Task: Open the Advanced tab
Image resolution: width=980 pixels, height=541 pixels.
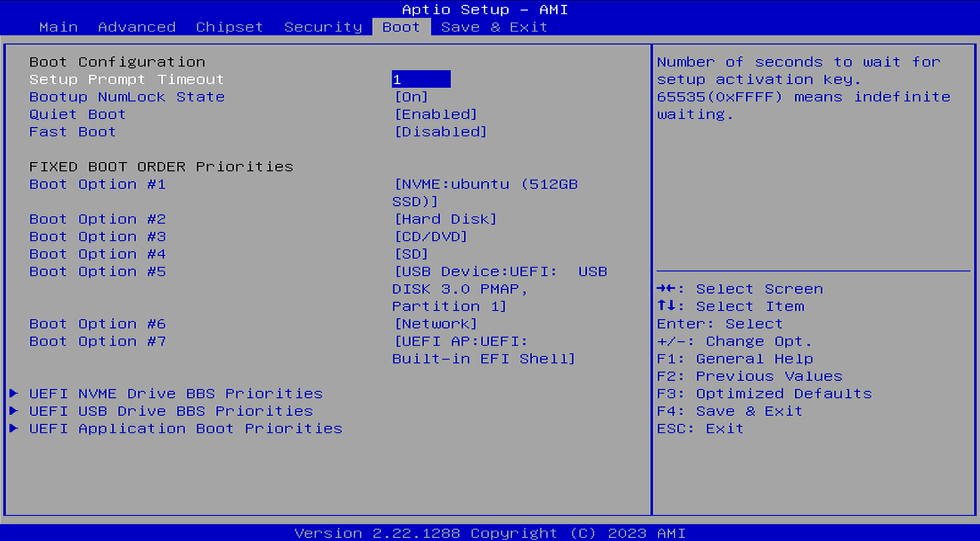Action: (136, 27)
